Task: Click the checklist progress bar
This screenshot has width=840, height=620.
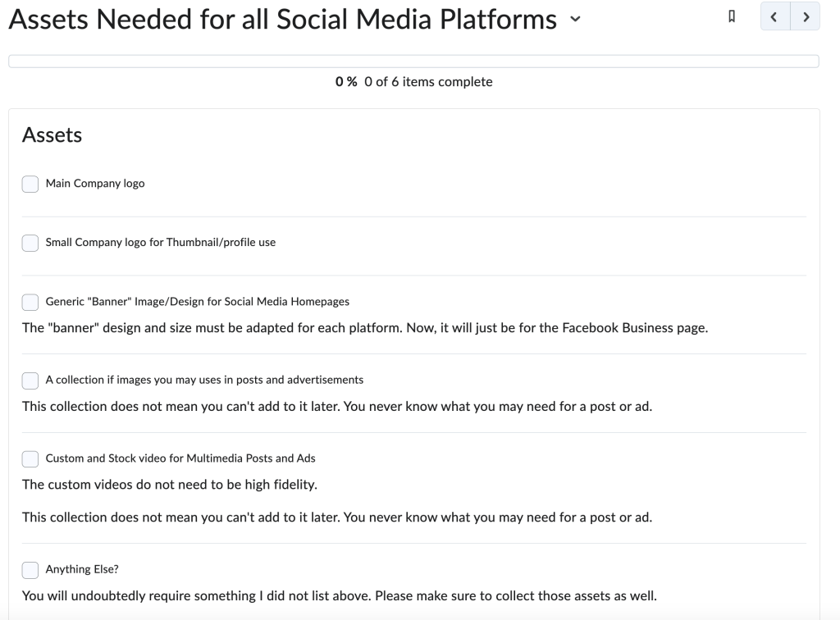Action: tap(413, 60)
